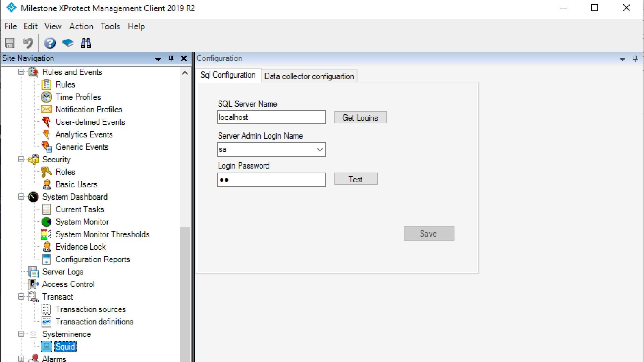The width and height of the screenshot is (644, 362).
Task: Click the Evidence Lock icon
Action: 47,247
